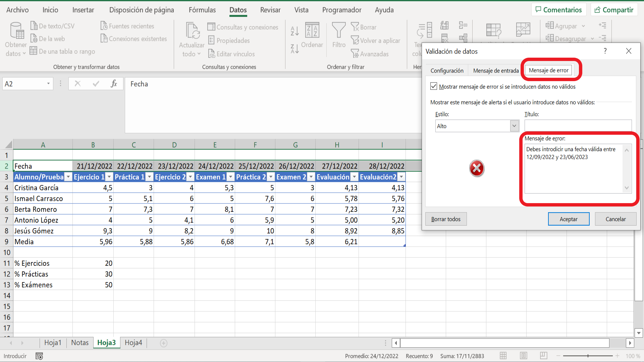
Task: Click into the Título input field
Action: click(x=578, y=126)
